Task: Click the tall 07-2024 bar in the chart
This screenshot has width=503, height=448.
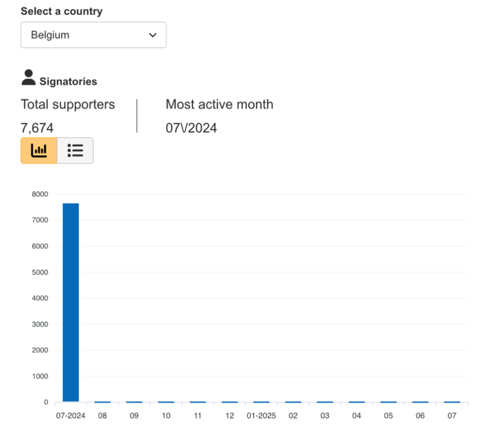Action: pos(71,300)
